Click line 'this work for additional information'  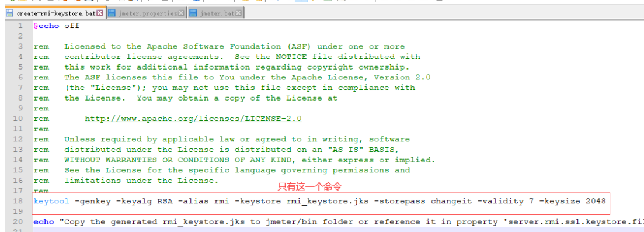pos(237,67)
